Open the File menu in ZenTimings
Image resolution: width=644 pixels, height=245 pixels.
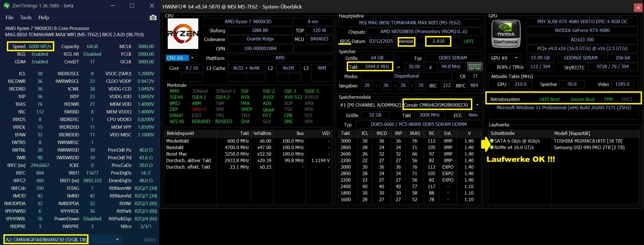(9, 18)
